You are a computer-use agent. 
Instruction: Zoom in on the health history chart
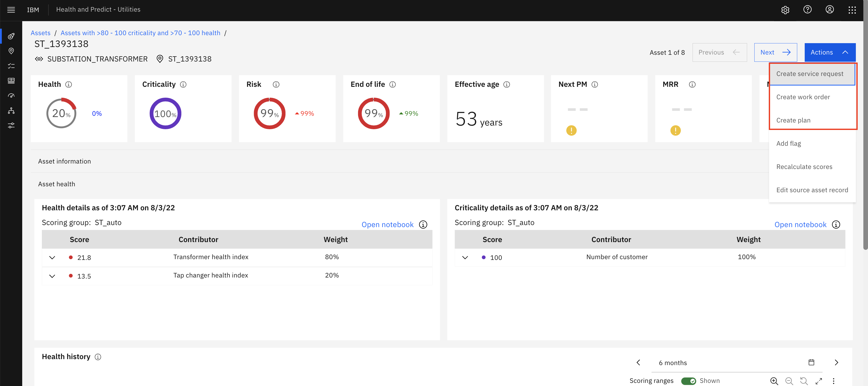[774, 381]
